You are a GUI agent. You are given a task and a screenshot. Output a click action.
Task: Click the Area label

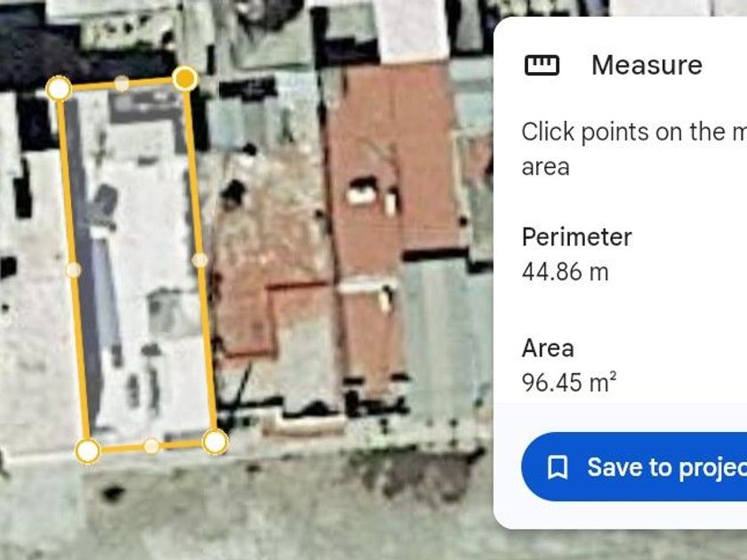pyautogui.click(x=548, y=348)
